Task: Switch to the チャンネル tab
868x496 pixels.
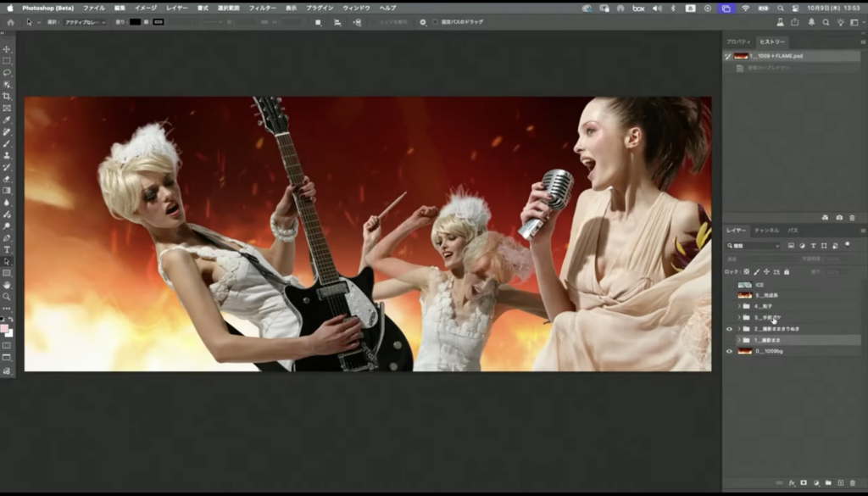Action: (766, 230)
